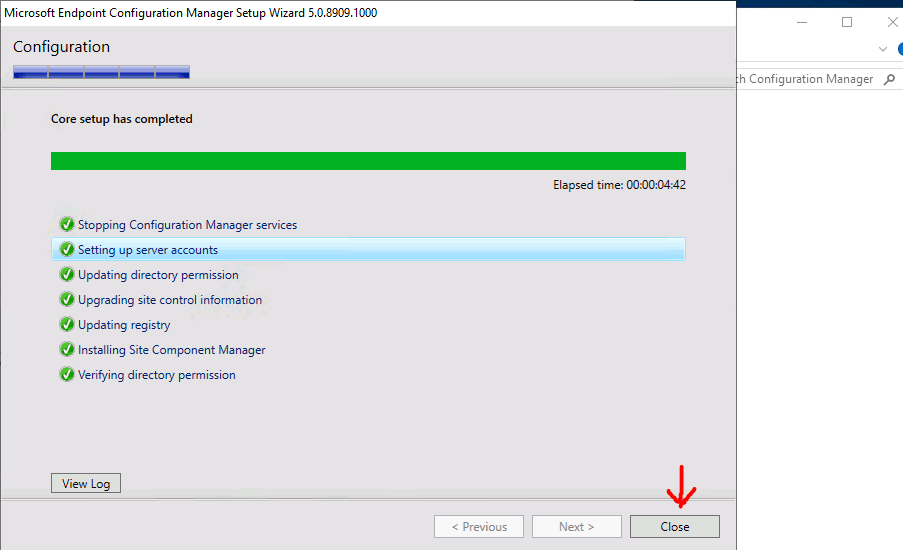Click green check beside Stopping Configuration Manager services

coord(67,224)
